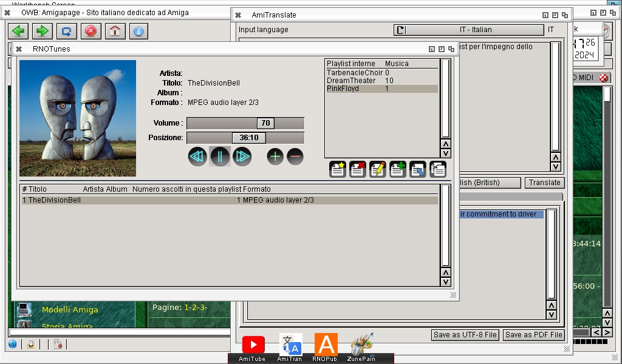Image resolution: width=622 pixels, height=364 pixels.
Task: Create new playlist with star icon
Action: tap(338, 169)
